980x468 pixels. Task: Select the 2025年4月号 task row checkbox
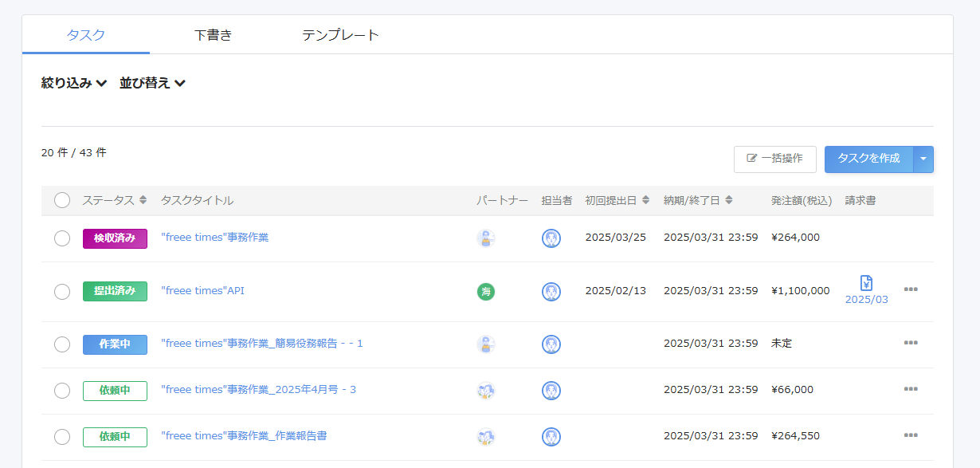click(62, 391)
